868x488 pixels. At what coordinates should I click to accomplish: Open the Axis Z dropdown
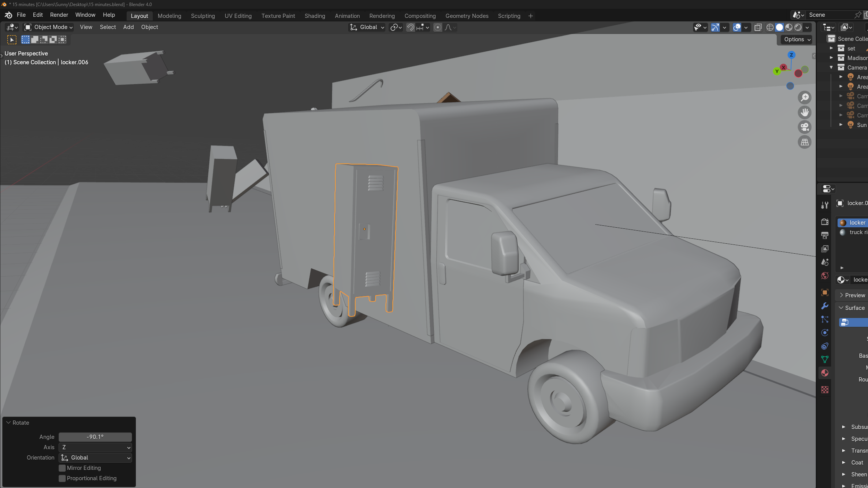point(95,447)
